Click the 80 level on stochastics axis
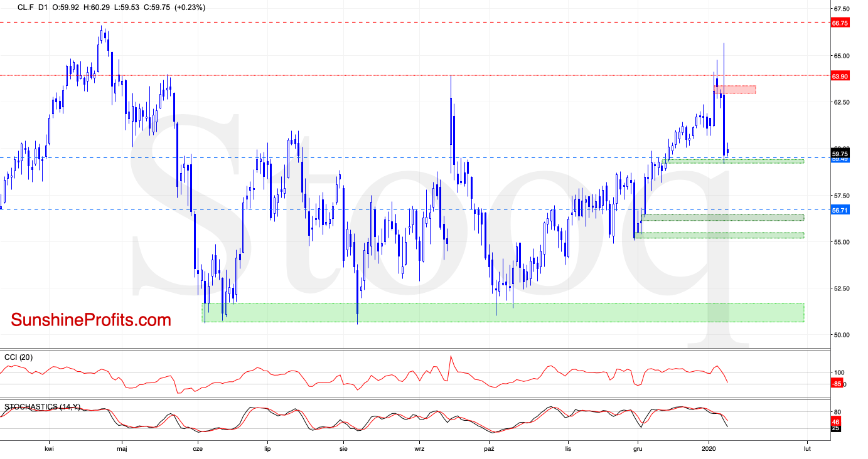 [x=836, y=412]
